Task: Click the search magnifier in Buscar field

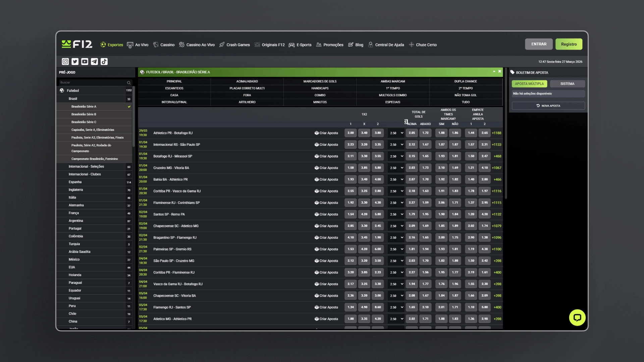Action: click(129, 83)
